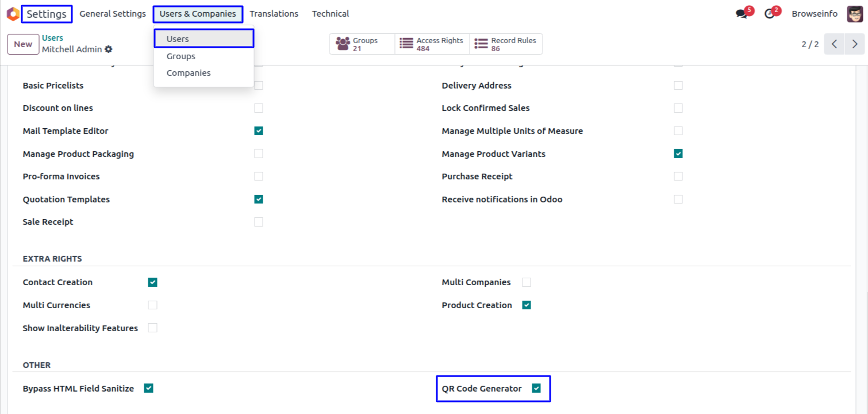
Task: Open the Record Rules stat button
Action: (506, 44)
